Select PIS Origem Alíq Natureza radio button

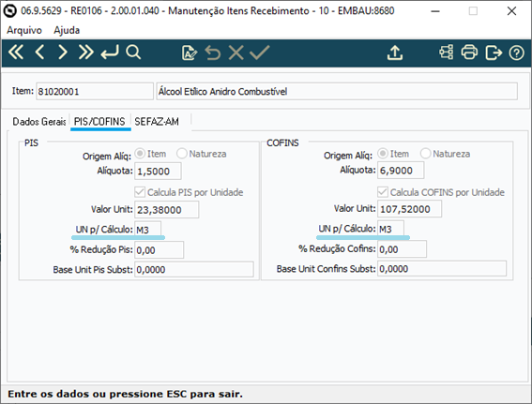tap(182, 154)
